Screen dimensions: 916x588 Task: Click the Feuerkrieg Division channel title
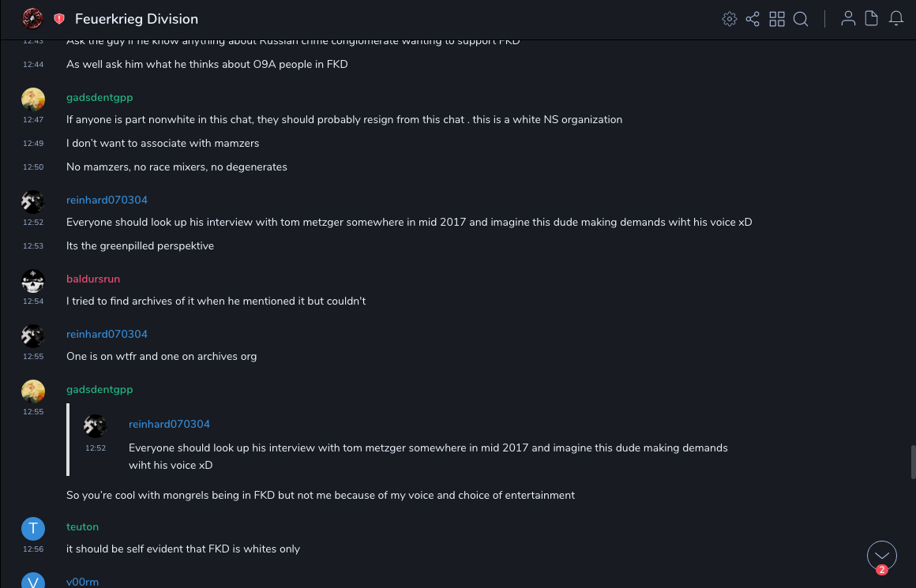137,19
